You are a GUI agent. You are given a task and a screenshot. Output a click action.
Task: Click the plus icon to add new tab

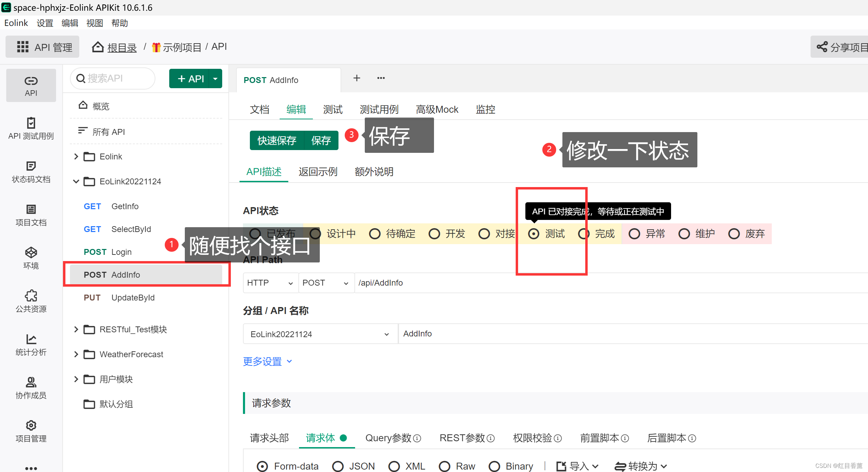(x=356, y=78)
